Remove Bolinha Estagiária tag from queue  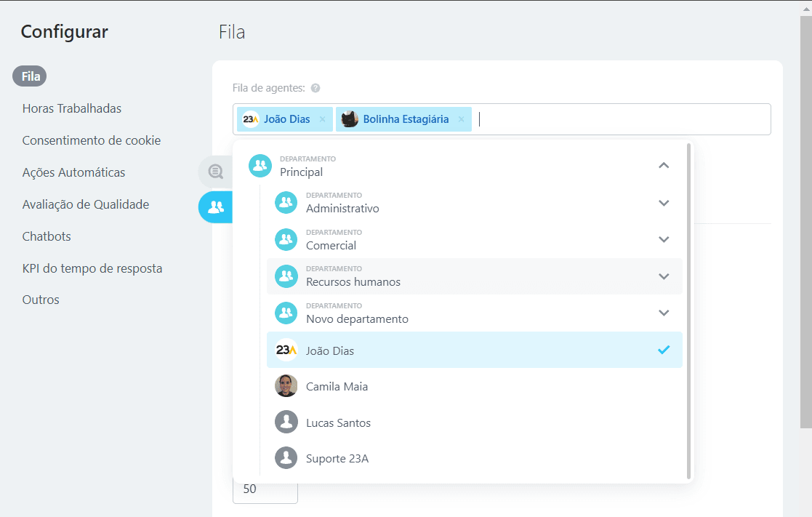(461, 119)
